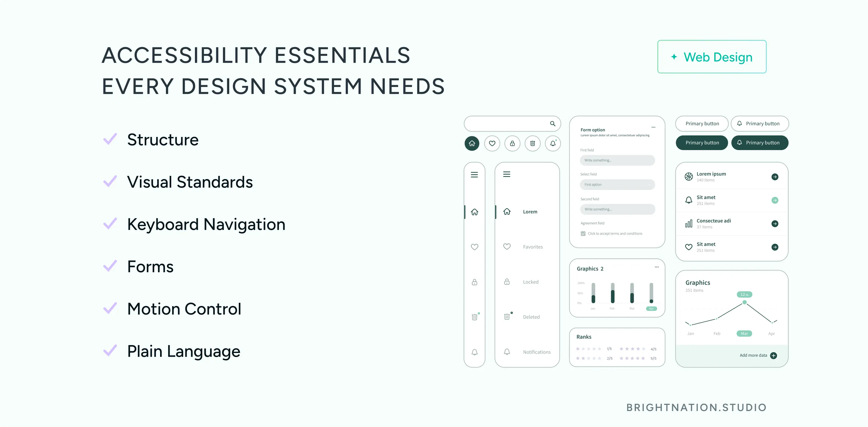This screenshot has height=427, width=868.
Task: Open the Form option three-dot menu
Action: [653, 127]
